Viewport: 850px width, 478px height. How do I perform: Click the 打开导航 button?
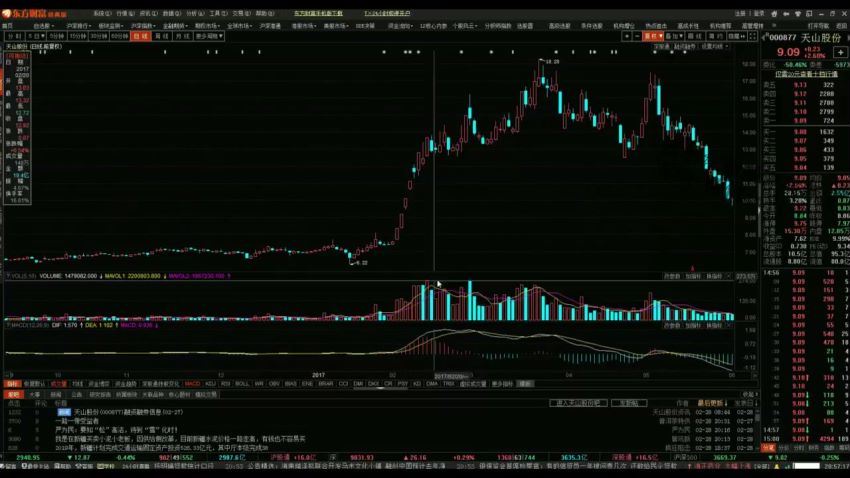coord(818,26)
